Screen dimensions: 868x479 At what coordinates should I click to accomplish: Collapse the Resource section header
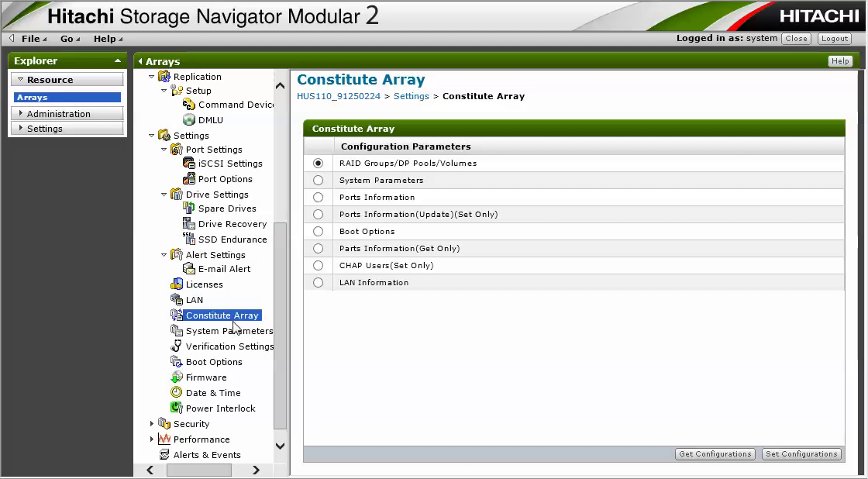pos(67,80)
